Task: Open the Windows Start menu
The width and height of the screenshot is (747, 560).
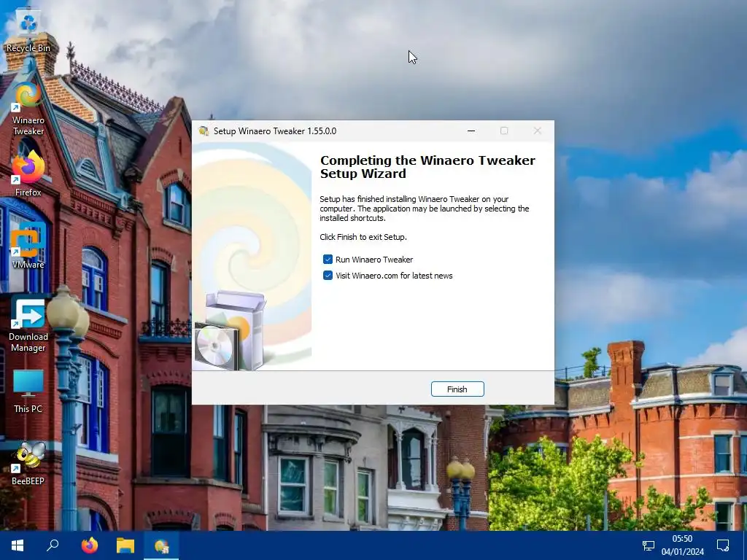Action: click(18, 545)
